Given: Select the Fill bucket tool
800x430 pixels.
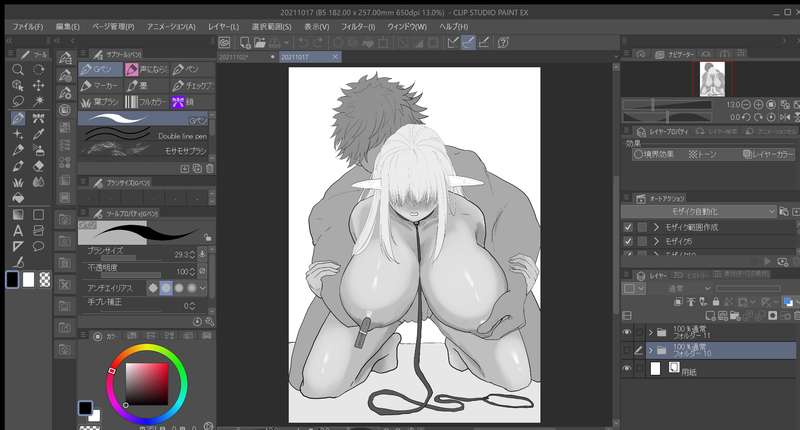Looking at the screenshot, I should 18,198.
